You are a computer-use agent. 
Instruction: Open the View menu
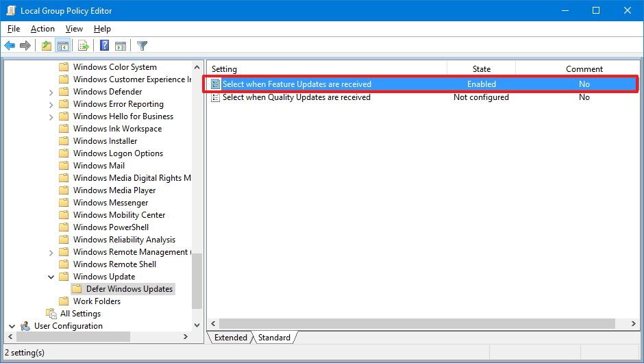74,29
